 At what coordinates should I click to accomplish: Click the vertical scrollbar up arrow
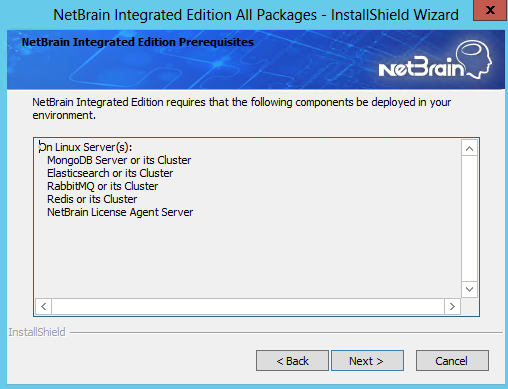(x=469, y=148)
